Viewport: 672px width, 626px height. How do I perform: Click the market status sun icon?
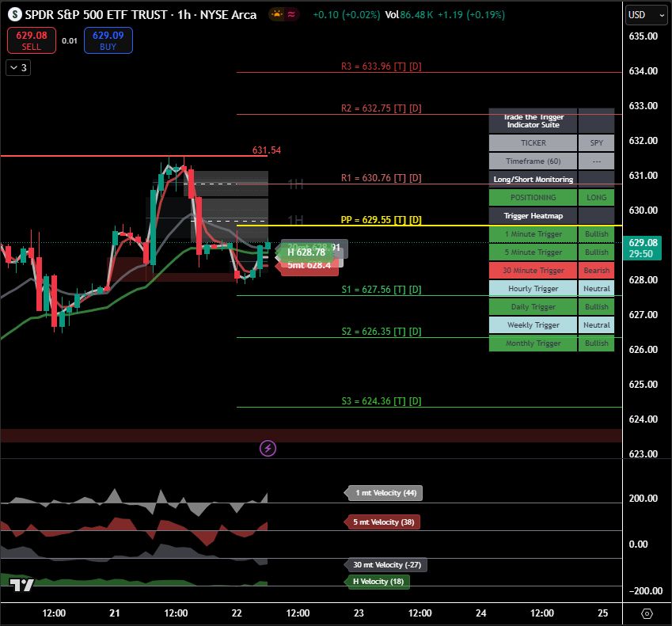point(277,14)
